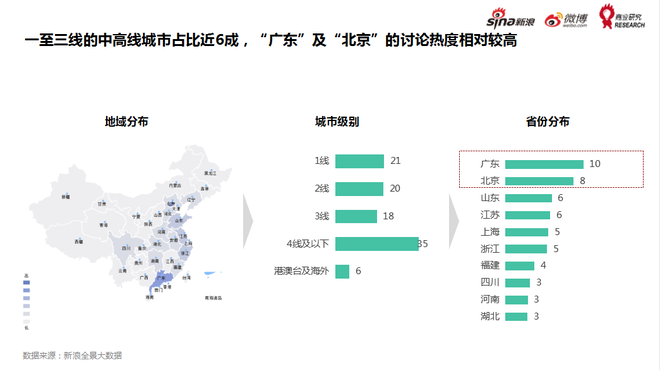The height and width of the screenshot is (370, 660).
Task: Select the 3线 city-tier bar
Action: pos(356,216)
